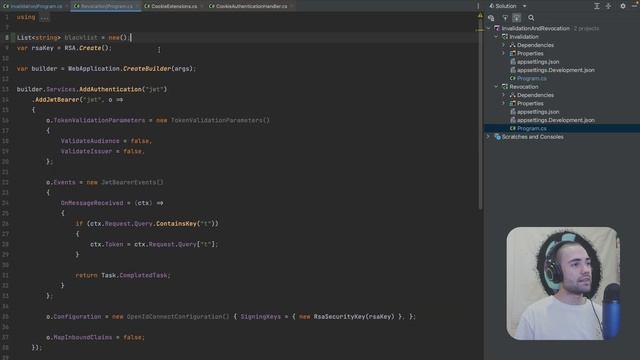Image resolution: width=640 pixels, height=360 pixels.
Task: Collapse the InvalidationAndRevocation solution node
Action: [489, 29]
